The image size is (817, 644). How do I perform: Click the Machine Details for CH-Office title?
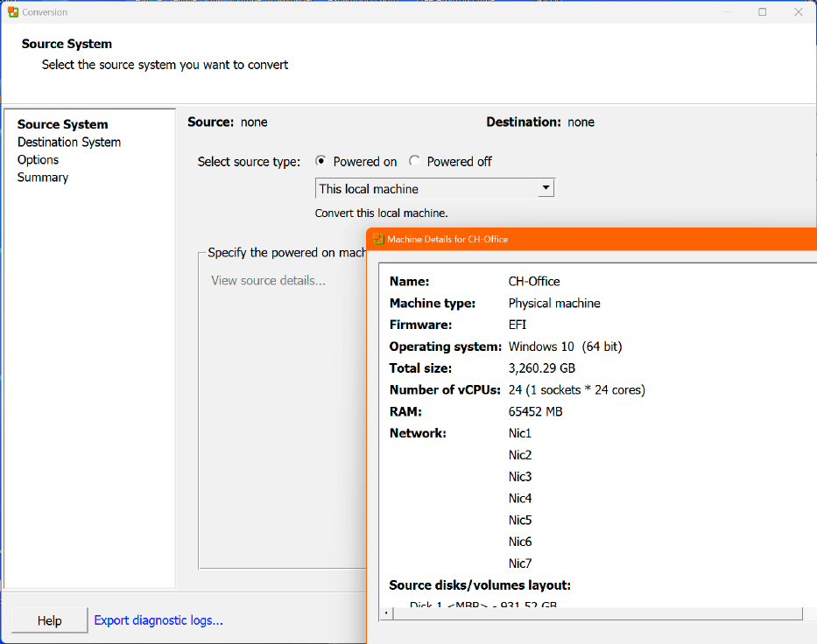coord(447,239)
